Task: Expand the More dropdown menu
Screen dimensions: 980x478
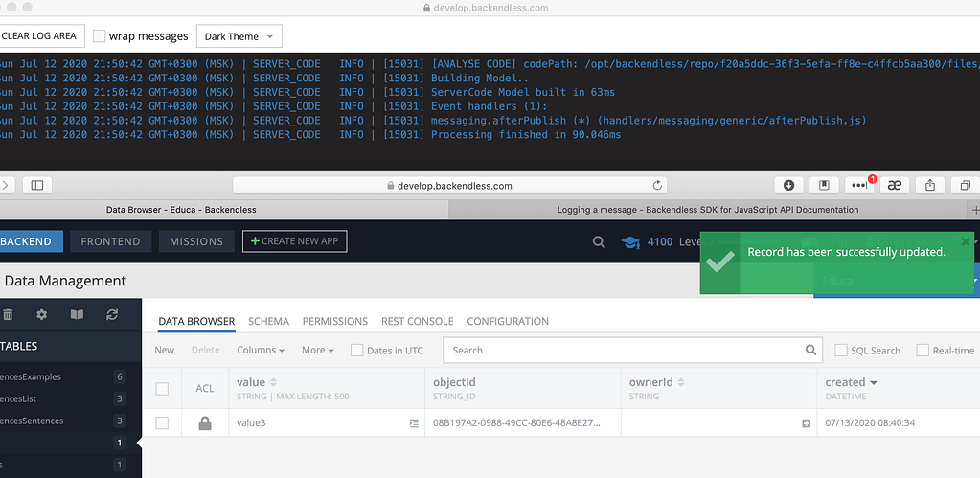Action: [x=317, y=351]
